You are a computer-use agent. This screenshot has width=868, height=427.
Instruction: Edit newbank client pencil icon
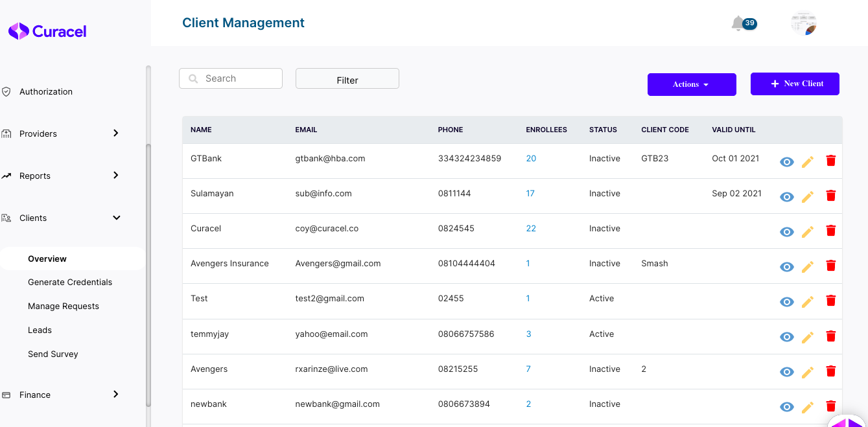[808, 407]
